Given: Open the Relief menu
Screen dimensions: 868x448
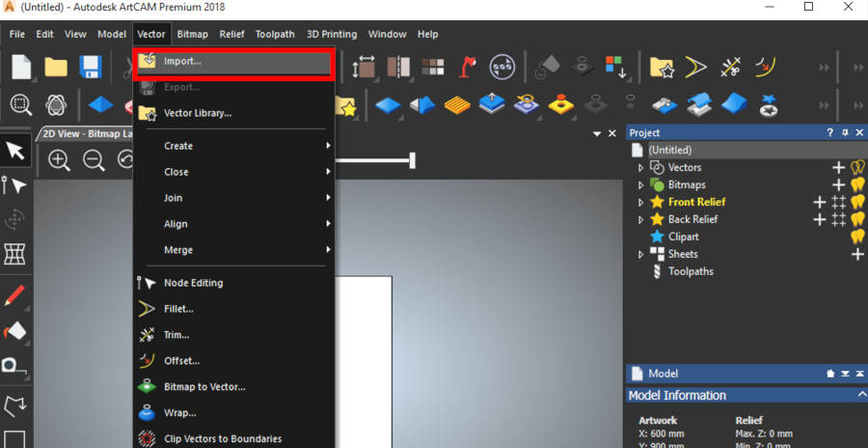Looking at the screenshot, I should click(x=231, y=35).
